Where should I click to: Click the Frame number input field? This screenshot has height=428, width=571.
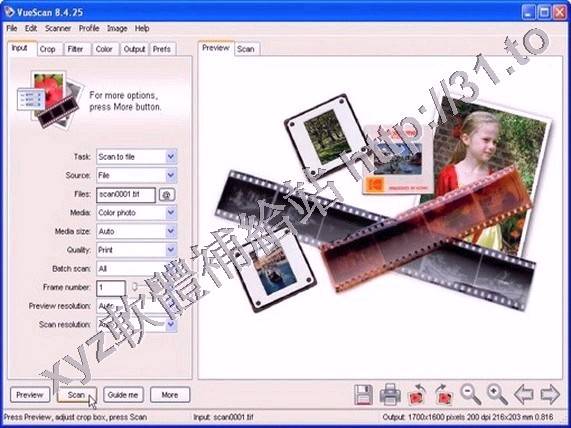[x=111, y=288]
